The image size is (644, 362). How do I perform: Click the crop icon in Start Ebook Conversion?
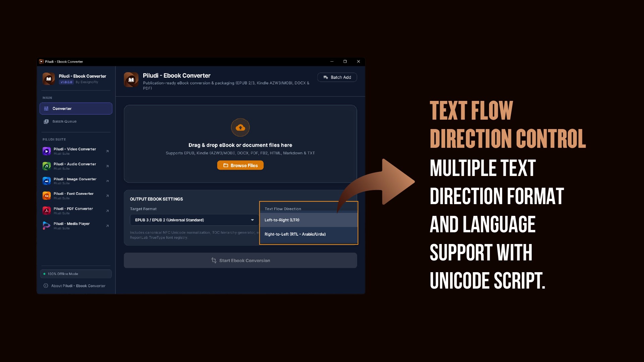pos(214,260)
